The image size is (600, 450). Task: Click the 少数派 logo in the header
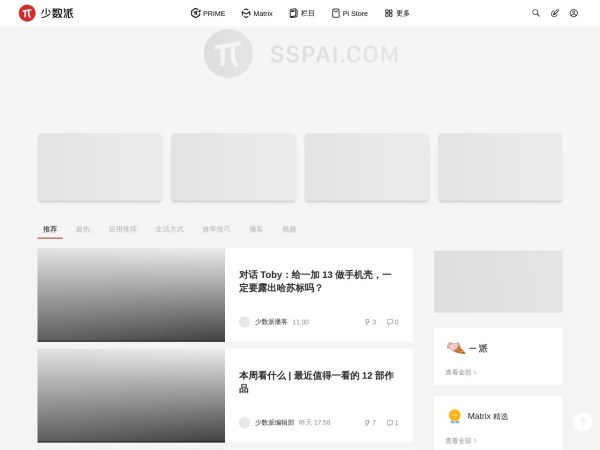[46, 13]
